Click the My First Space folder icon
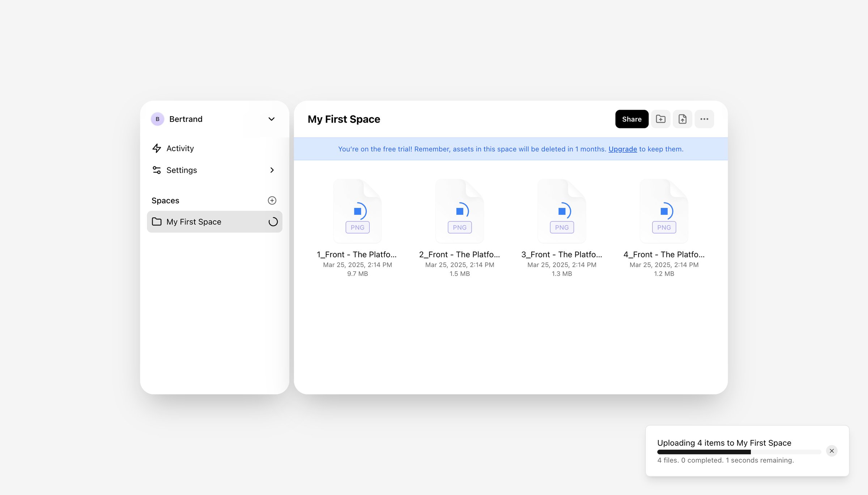The width and height of the screenshot is (868, 495). pyautogui.click(x=157, y=222)
